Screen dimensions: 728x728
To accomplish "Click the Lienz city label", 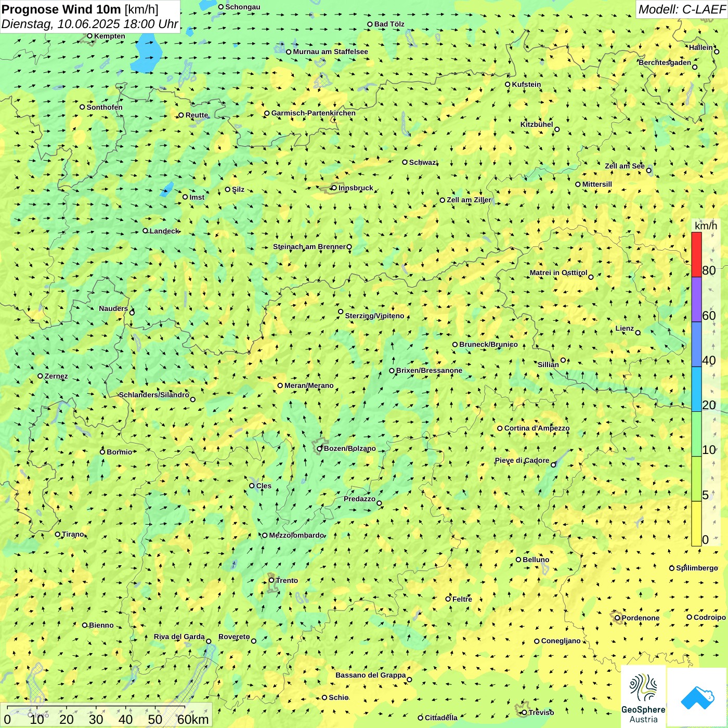I will pos(625,328).
